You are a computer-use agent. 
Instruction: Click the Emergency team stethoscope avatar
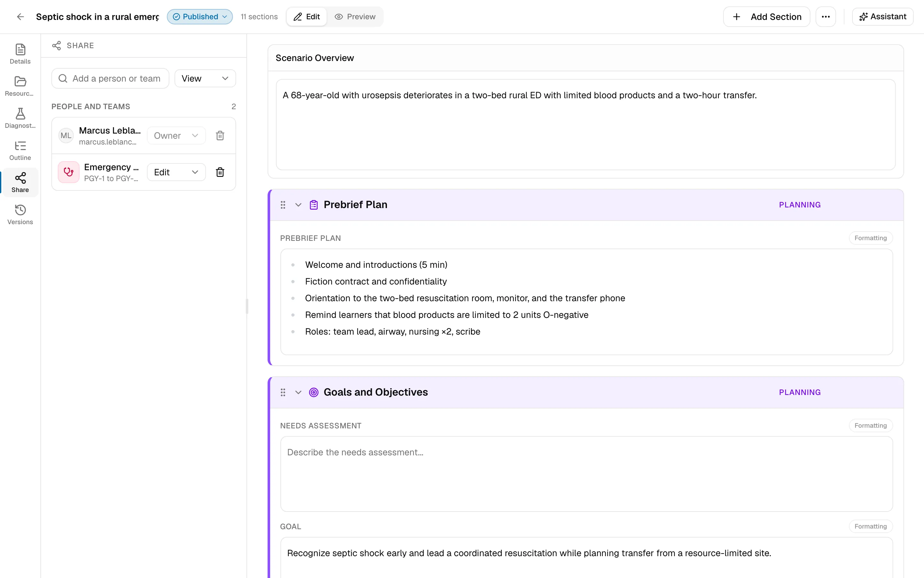(x=69, y=172)
